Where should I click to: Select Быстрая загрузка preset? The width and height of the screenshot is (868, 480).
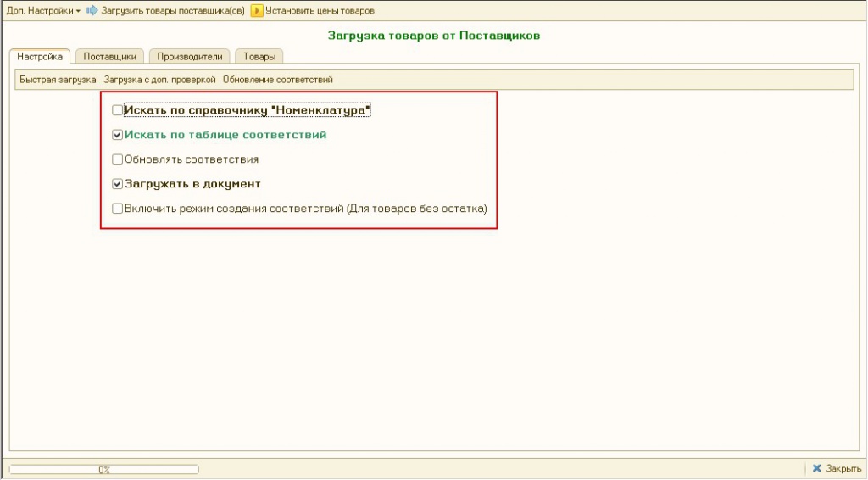[58, 80]
